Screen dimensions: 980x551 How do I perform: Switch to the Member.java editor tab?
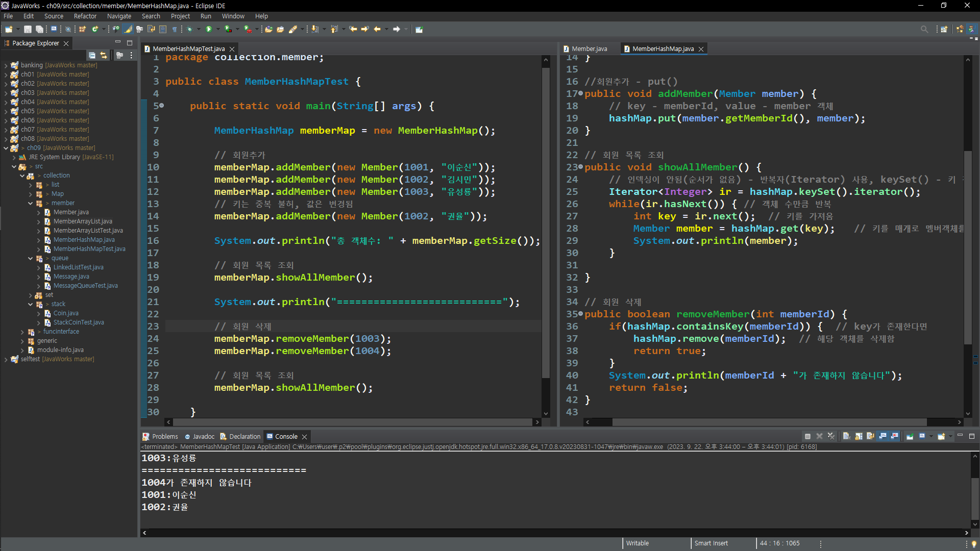point(589,49)
